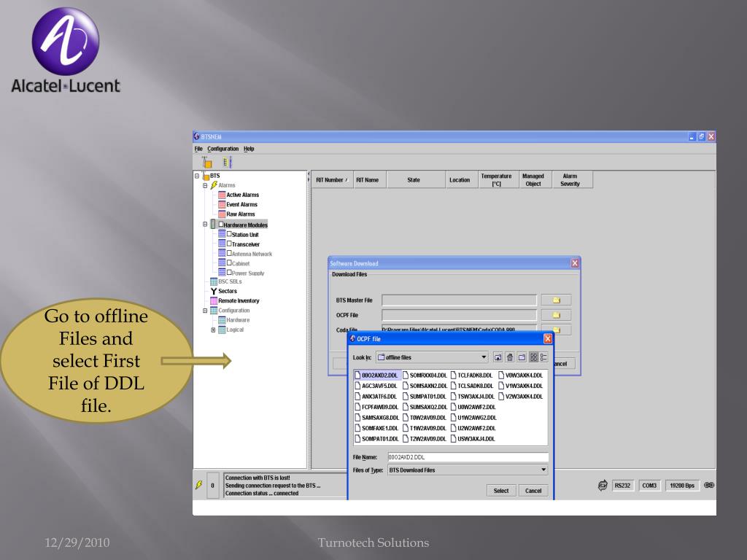Screen dimensions: 747x560
Task: Open the Files of Type dropdown
Action: (x=543, y=470)
